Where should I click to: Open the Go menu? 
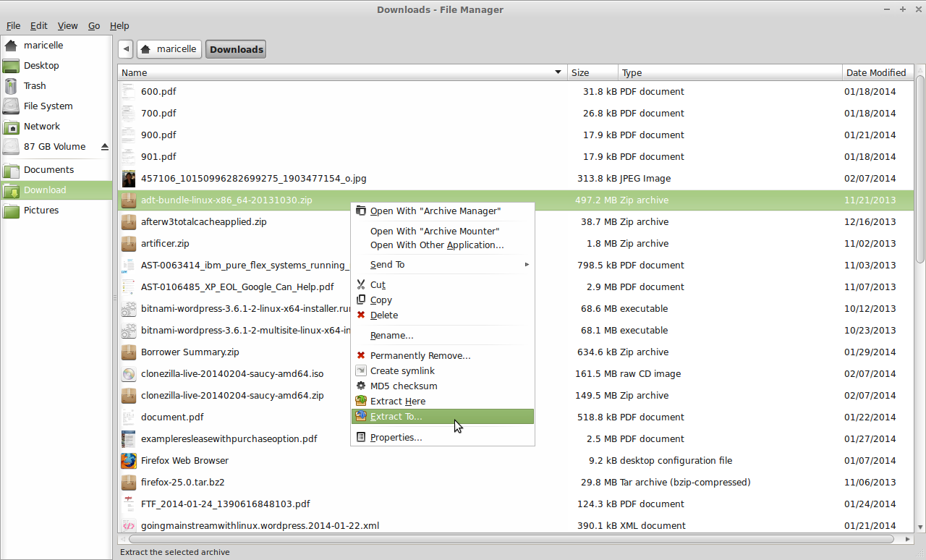point(93,25)
